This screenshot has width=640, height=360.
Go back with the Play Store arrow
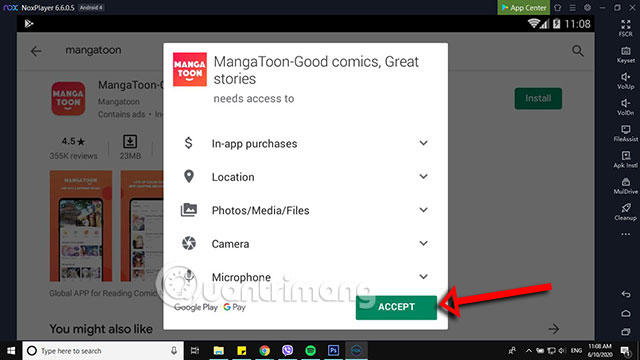(x=36, y=51)
